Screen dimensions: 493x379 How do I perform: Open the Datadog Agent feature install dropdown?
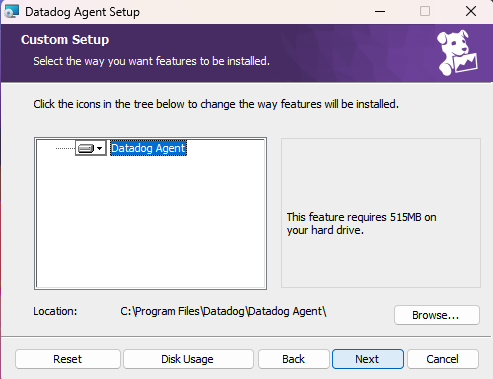point(91,148)
